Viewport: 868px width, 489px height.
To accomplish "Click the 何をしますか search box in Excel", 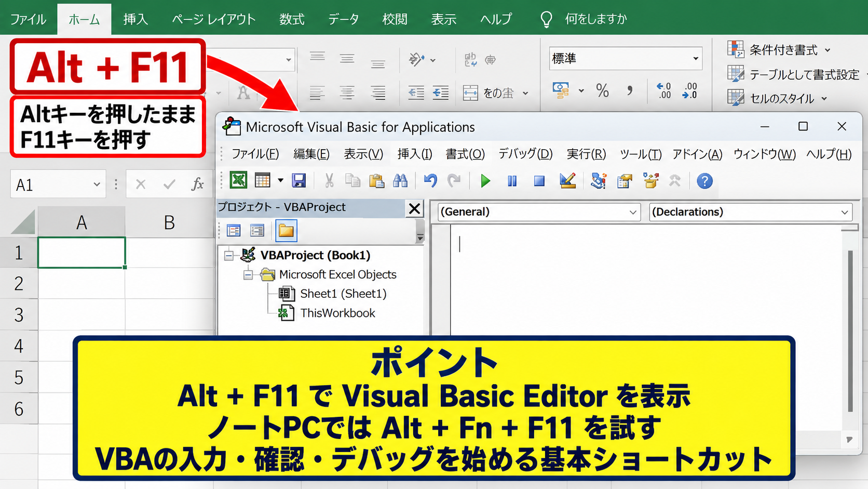I will click(x=595, y=19).
